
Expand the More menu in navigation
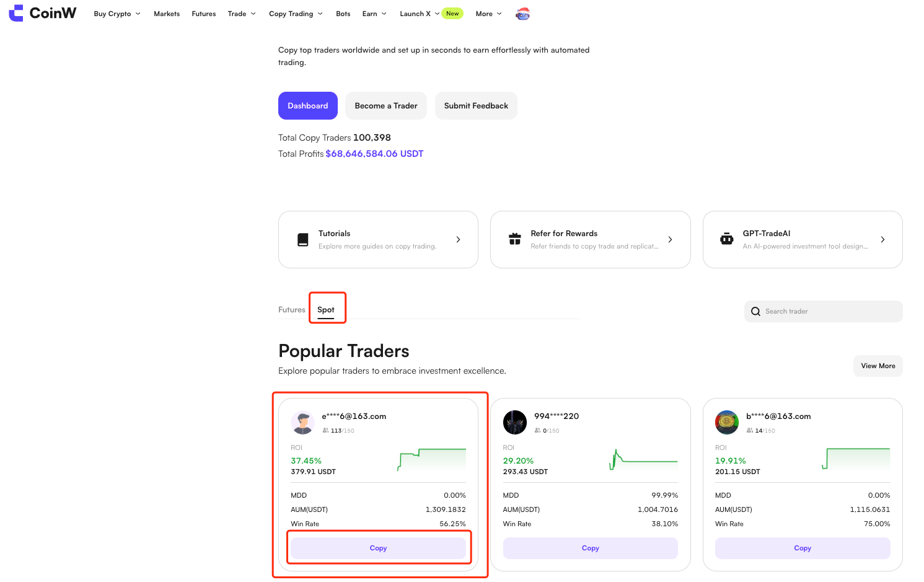(x=488, y=14)
